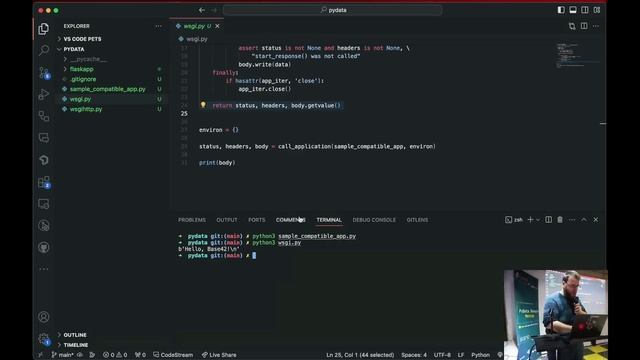640x360 pixels.
Task: Close the terminal panel
Action: coord(596,220)
